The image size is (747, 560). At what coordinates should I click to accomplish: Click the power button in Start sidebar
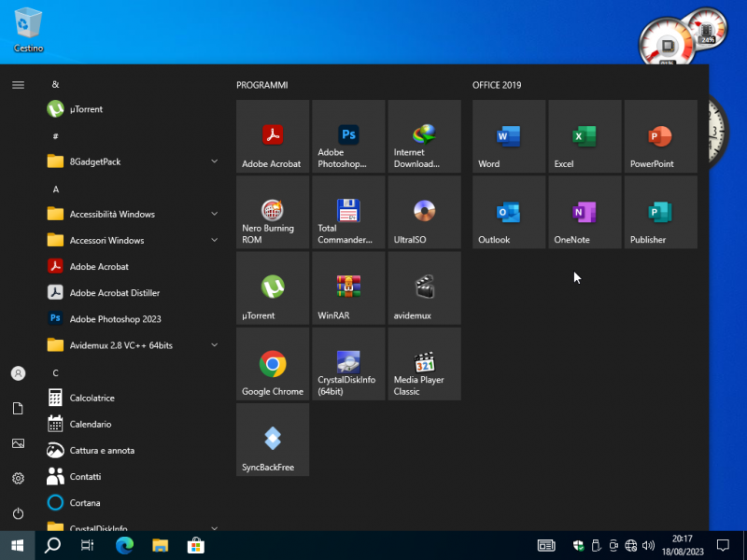(x=18, y=513)
